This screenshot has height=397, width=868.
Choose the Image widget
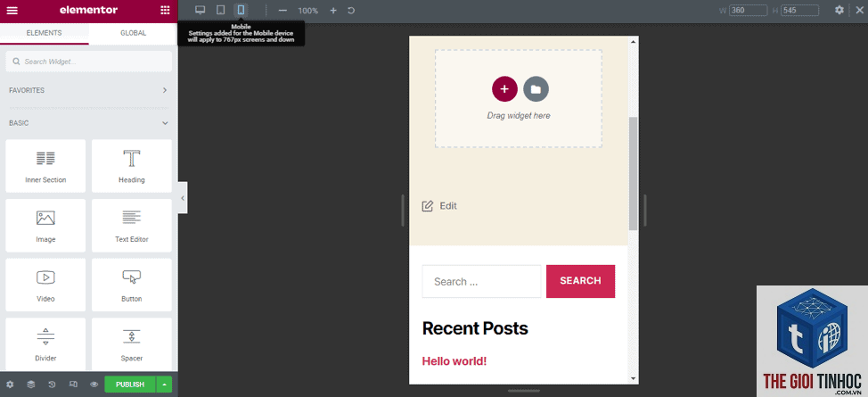tap(45, 225)
